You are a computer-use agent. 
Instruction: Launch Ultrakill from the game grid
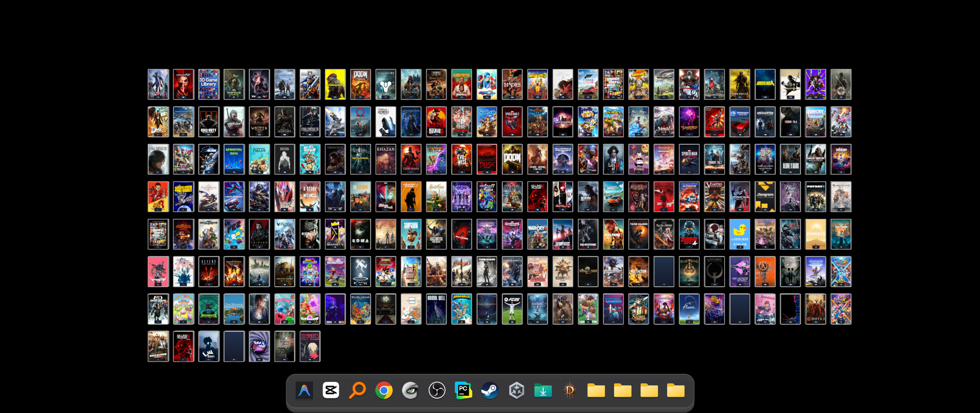tap(715, 122)
